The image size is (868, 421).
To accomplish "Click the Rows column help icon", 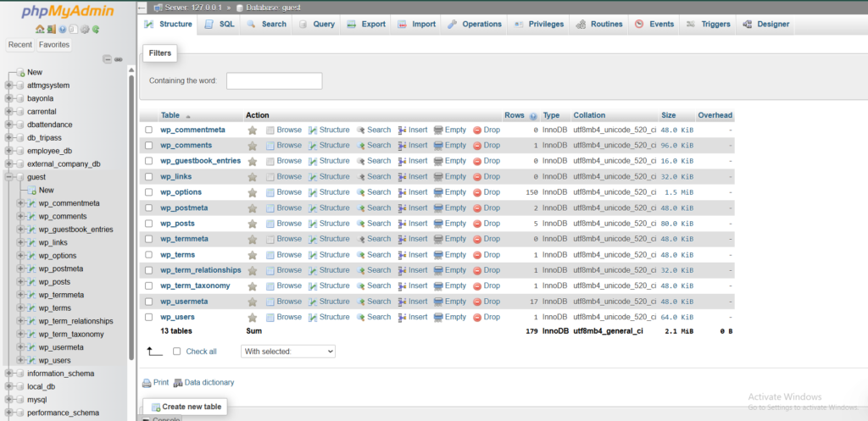I will (x=533, y=116).
